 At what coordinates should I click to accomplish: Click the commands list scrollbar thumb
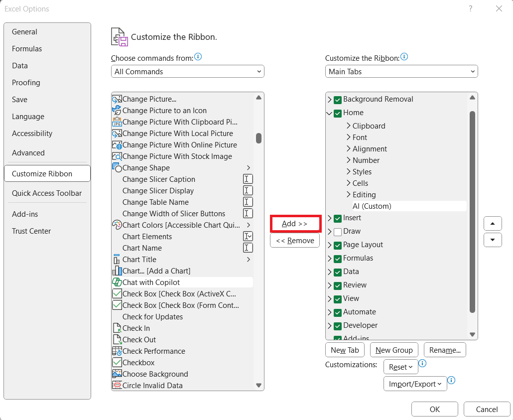258,138
